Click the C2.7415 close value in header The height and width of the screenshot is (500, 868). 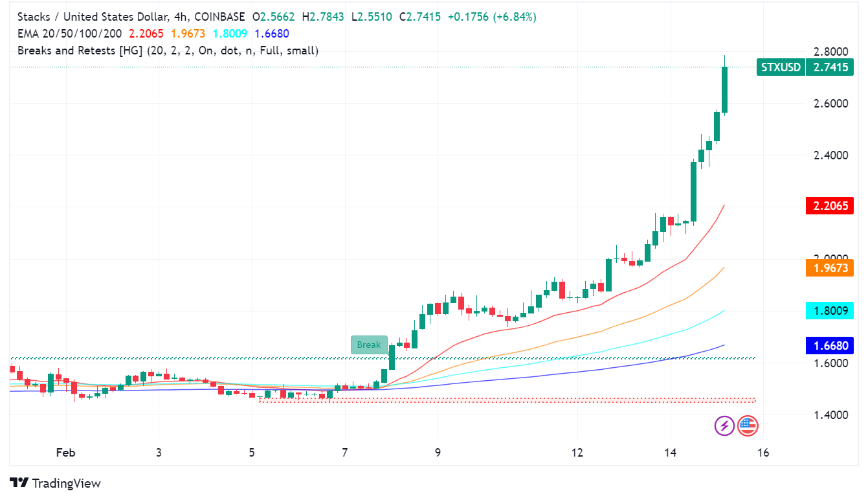pyautogui.click(x=419, y=17)
